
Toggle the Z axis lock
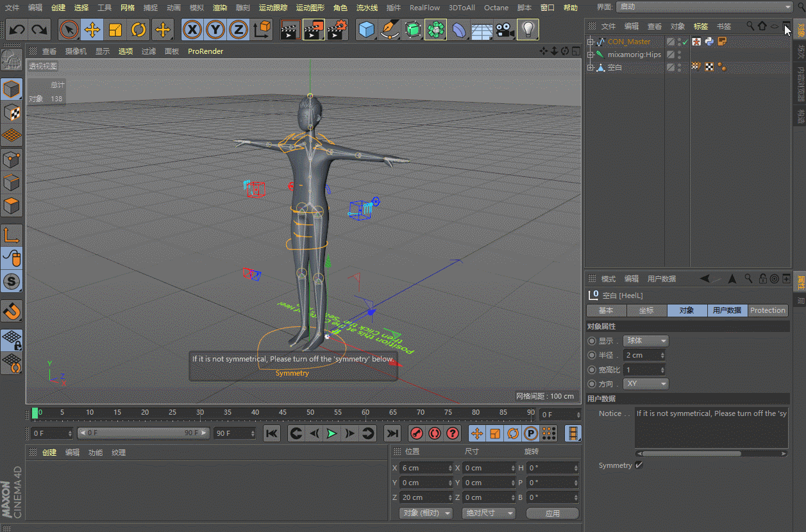pyautogui.click(x=239, y=29)
